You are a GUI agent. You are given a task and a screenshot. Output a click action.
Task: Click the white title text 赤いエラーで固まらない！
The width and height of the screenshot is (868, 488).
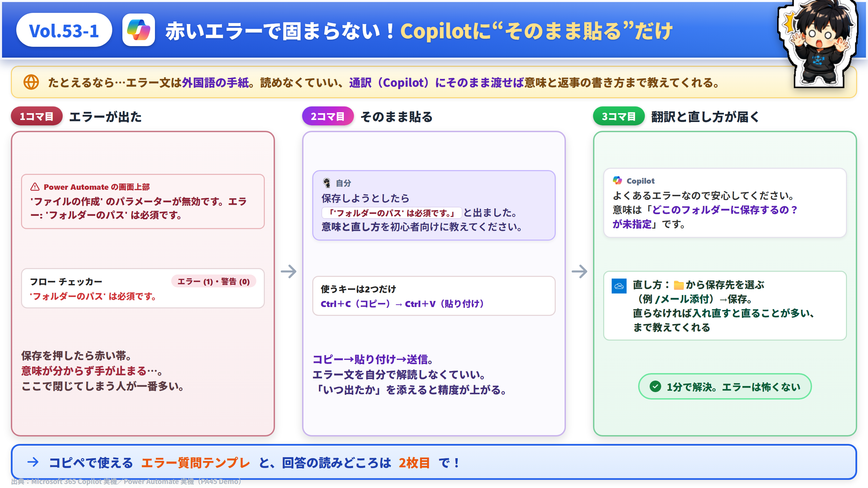(x=280, y=31)
